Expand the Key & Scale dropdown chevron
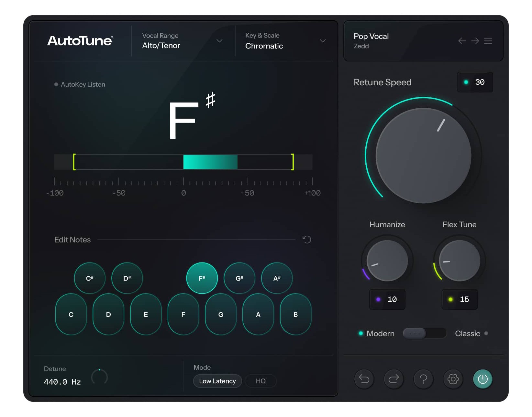This screenshot has height=417, width=532. coord(323,41)
